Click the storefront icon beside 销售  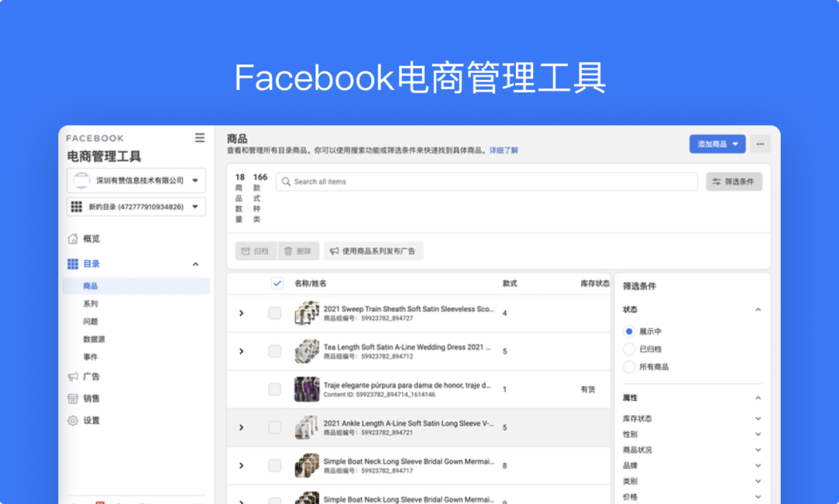point(73,398)
